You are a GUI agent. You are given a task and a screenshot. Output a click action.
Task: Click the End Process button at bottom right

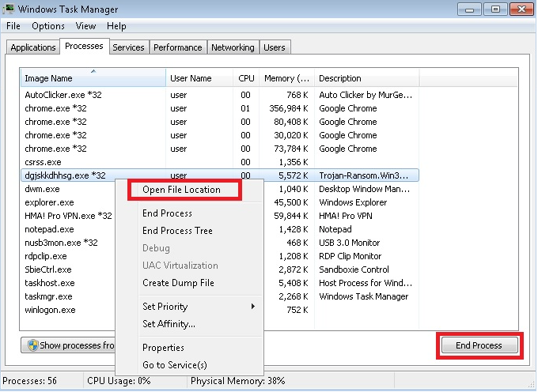[479, 345]
